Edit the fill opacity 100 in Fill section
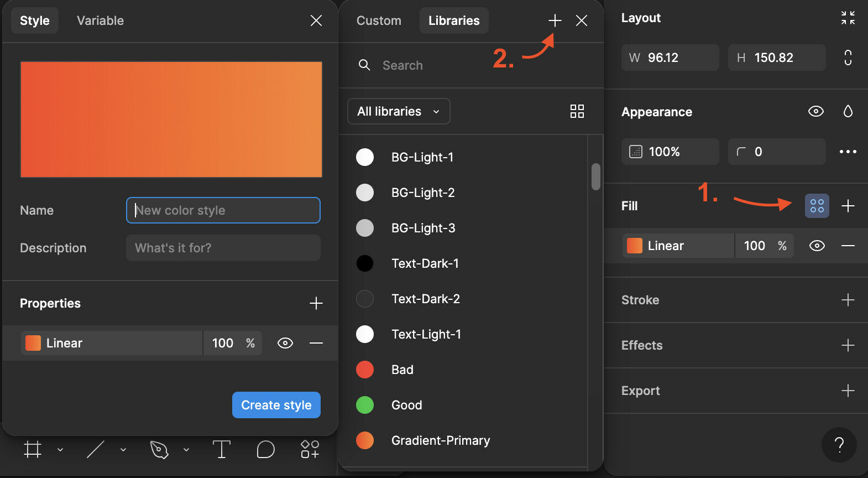 click(754, 246)
